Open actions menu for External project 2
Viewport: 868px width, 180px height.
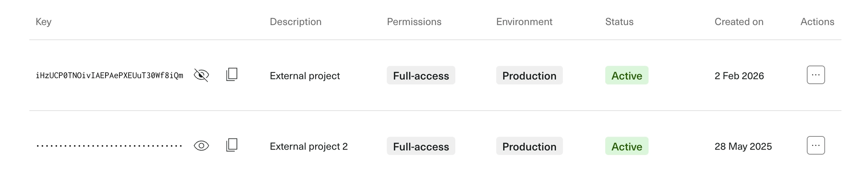[815, 145]
